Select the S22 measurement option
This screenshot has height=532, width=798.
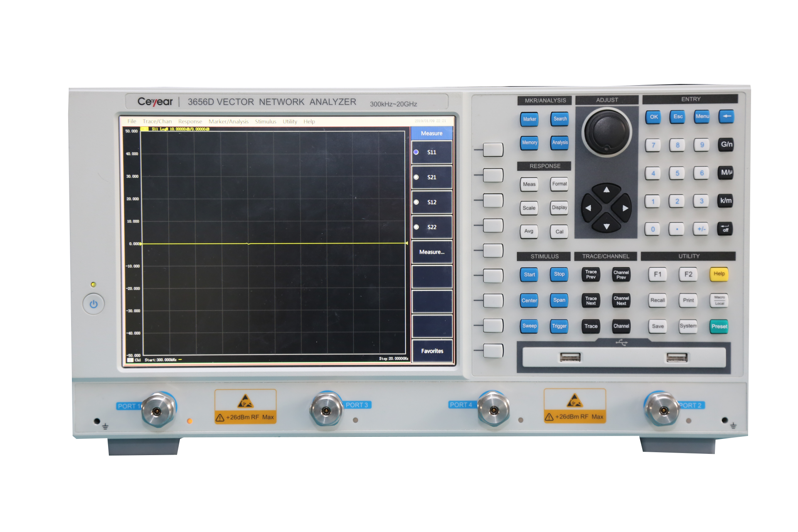[431, 227]
